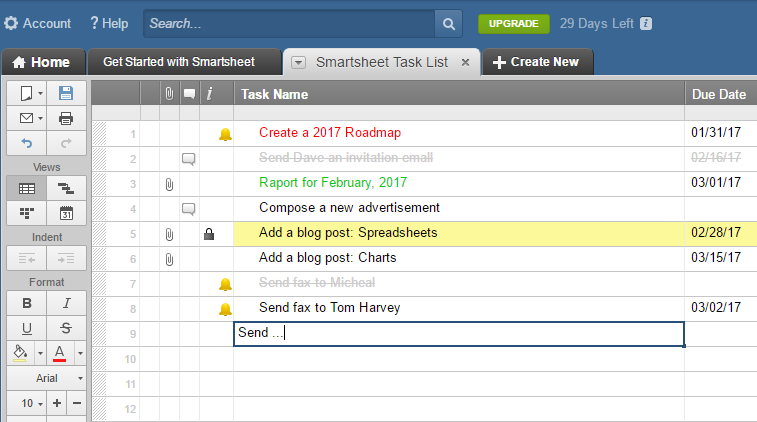Toggle Underline formatting
The height and width of the screenshot is (422, 757).
27,328
